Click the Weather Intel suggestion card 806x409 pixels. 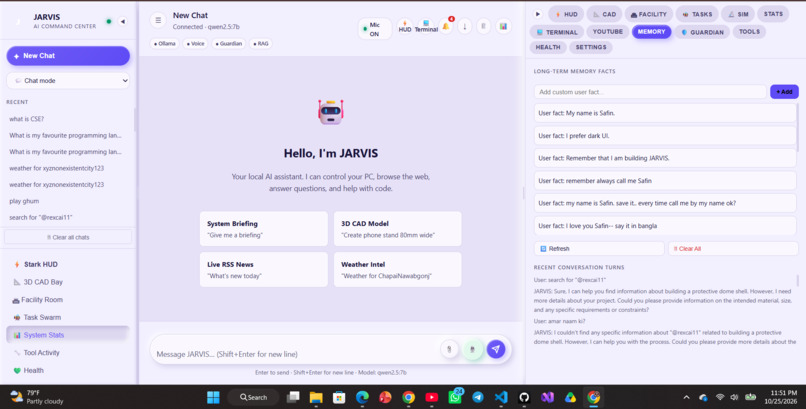pyautogui.click(x=397, y=269)
